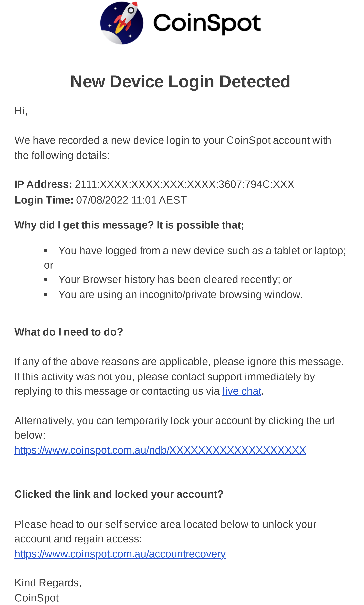Viewport: 364px width, 605px height.
Task: Open the accountrecovery self service link
Action: [120, 554]
